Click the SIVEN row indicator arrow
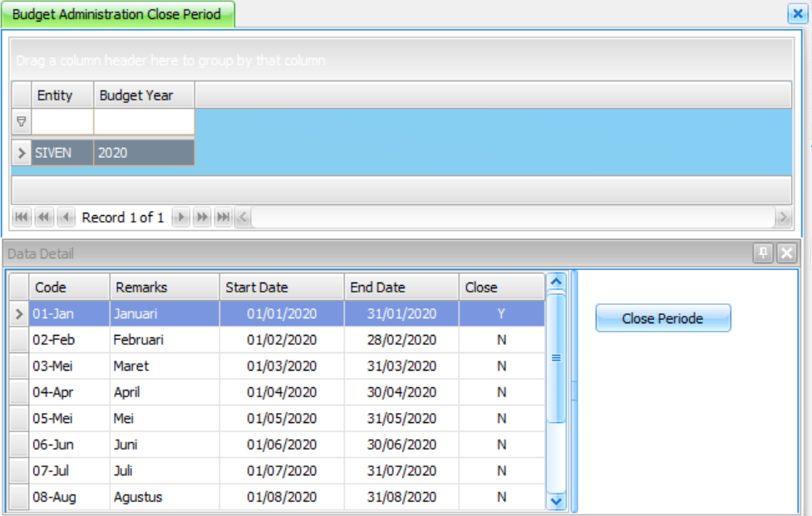The height and width of the screenshot is (516, 812). [x=22, y=153]
